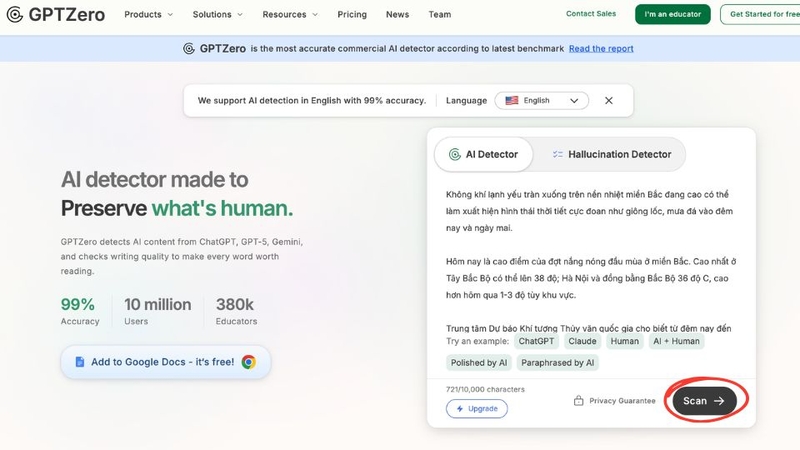The image size is (800, 450).
Task: Click the Resources chevron arrow
Action: pos(315,15)
